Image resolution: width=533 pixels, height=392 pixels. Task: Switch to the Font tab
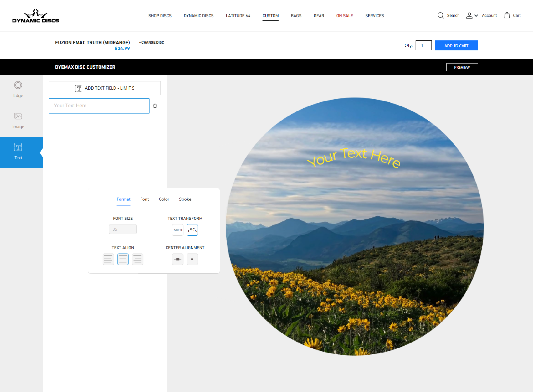[144, 199]
